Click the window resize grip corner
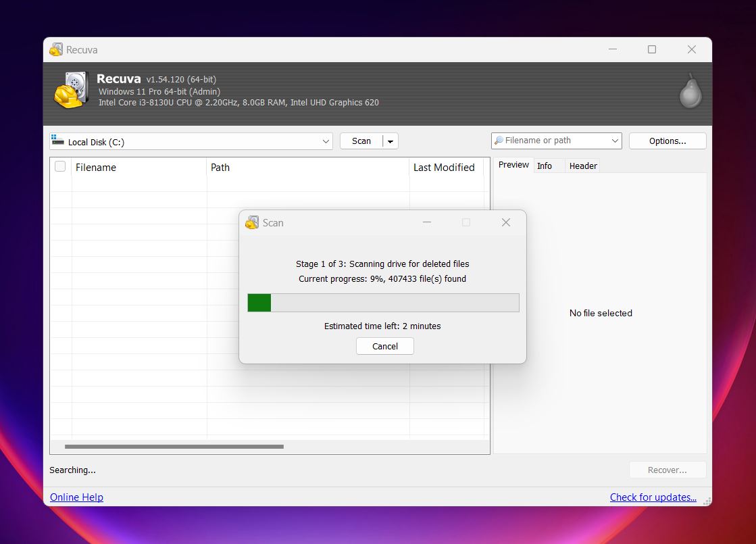The image size is (756, 544). [x=707, y=501]
